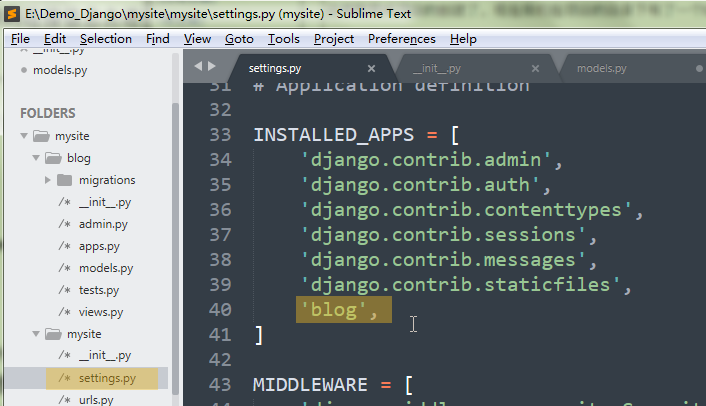Open models.py under OPEN FILES list
Viewport: 706px width, 406px height.
click(x=60, y=70)
